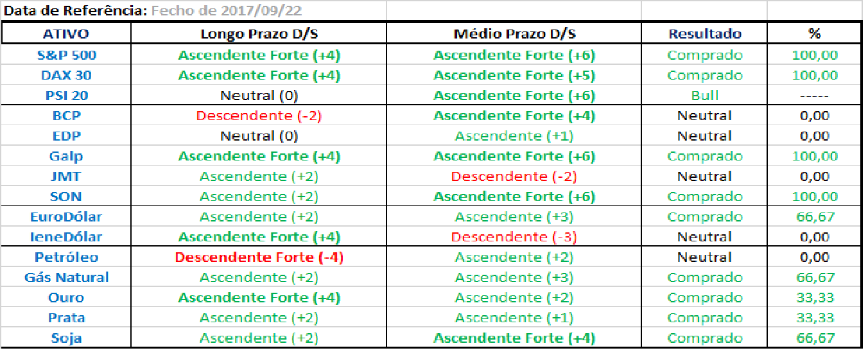Click the Bull result for PSI 20
This screenshot has width=868, height=355.
point(704,96)
